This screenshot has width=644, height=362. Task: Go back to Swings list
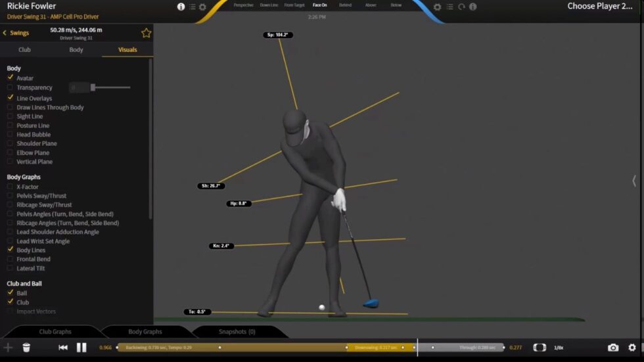16,33
